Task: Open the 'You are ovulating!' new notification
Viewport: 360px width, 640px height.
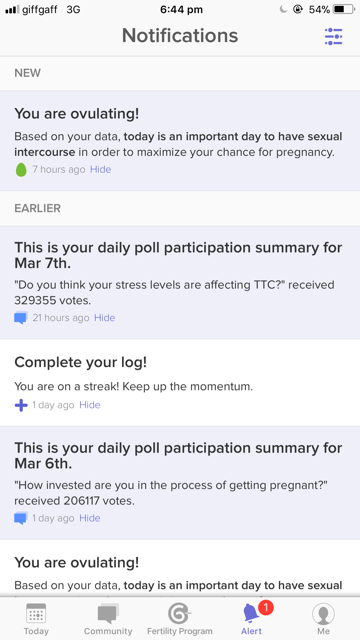Action: click(180, 140)
